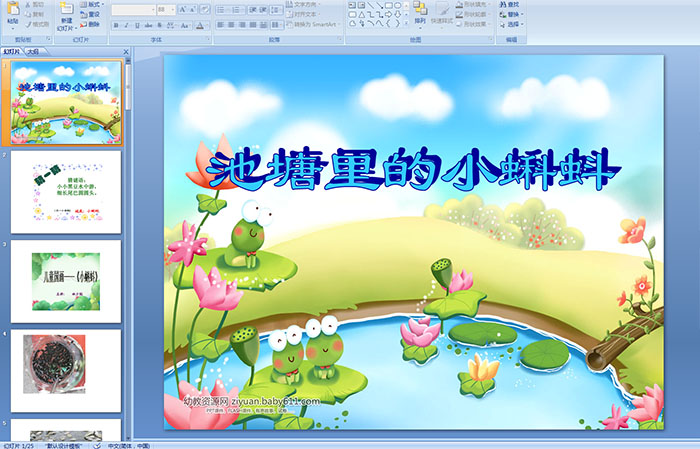Click the slide title 池塘里的小蝌蚪
The width and height of the screenshot is (700, 449).
point(414,169)
